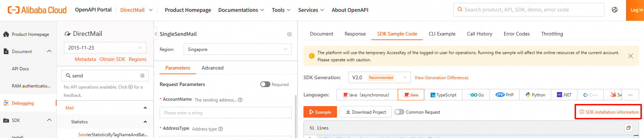Collapse the API list panel arrow
The height and width of the screenshot is (138, 644).
tap(156, 34)
